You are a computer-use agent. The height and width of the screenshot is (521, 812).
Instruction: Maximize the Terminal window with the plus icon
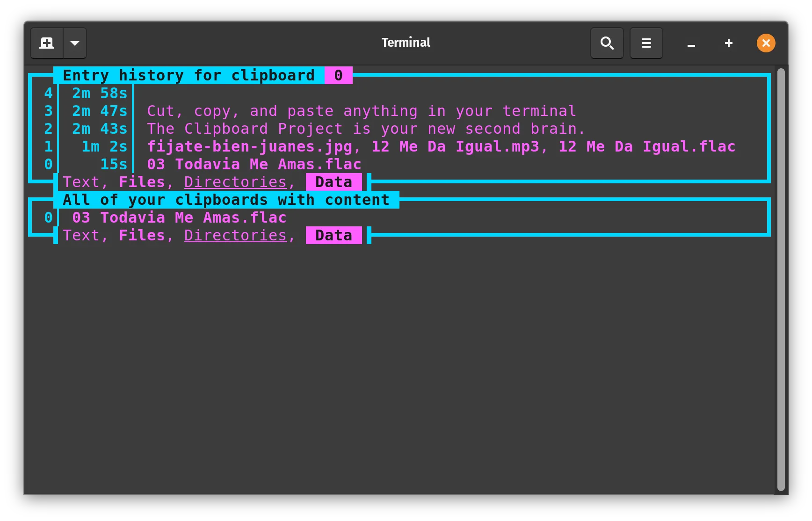(729, 43)
